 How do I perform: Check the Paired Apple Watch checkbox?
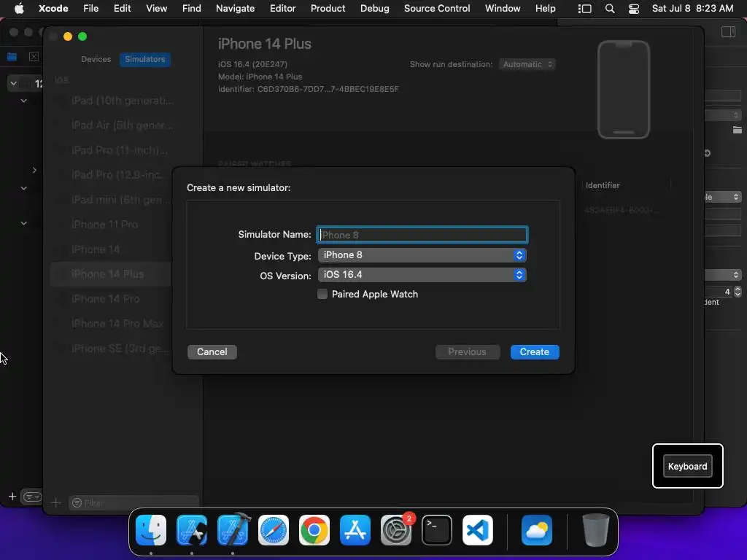click(322, 295)
